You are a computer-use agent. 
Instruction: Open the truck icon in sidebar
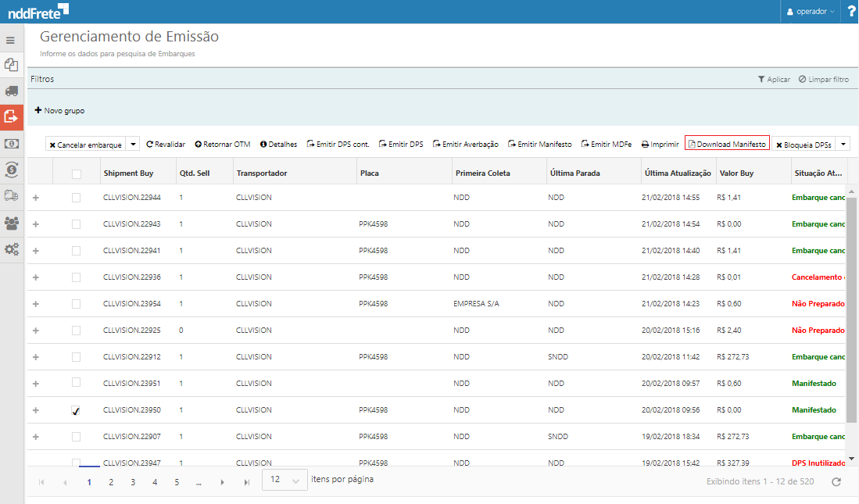[11, 91]
